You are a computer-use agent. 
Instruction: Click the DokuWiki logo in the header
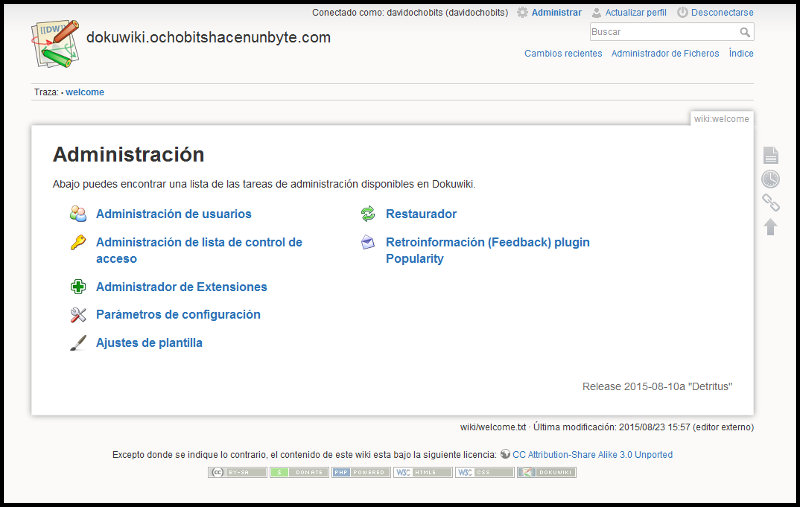pos(55,43)
